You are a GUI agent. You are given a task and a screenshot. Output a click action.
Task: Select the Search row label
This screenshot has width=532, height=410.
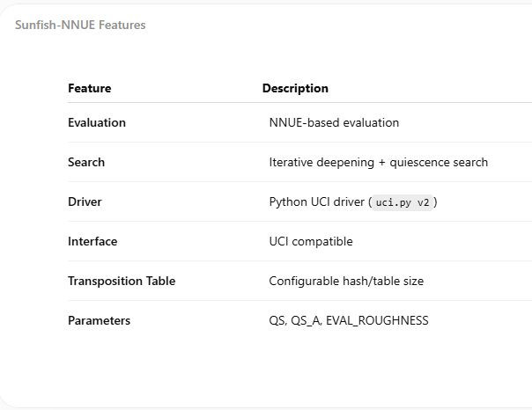86,162
